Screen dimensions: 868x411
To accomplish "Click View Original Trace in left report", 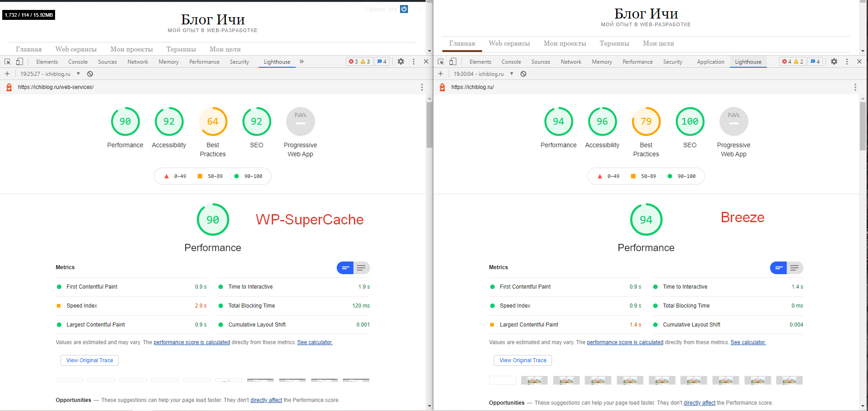I will [90, 360].
